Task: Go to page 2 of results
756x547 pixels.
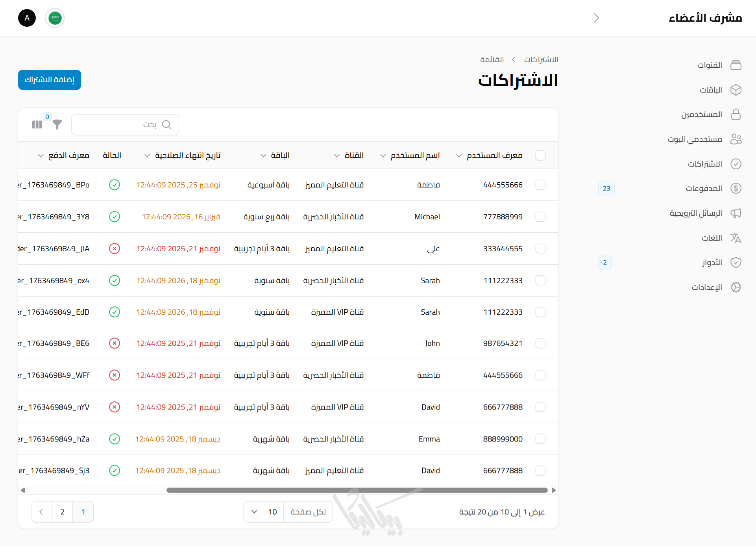Action: point(62,512)
